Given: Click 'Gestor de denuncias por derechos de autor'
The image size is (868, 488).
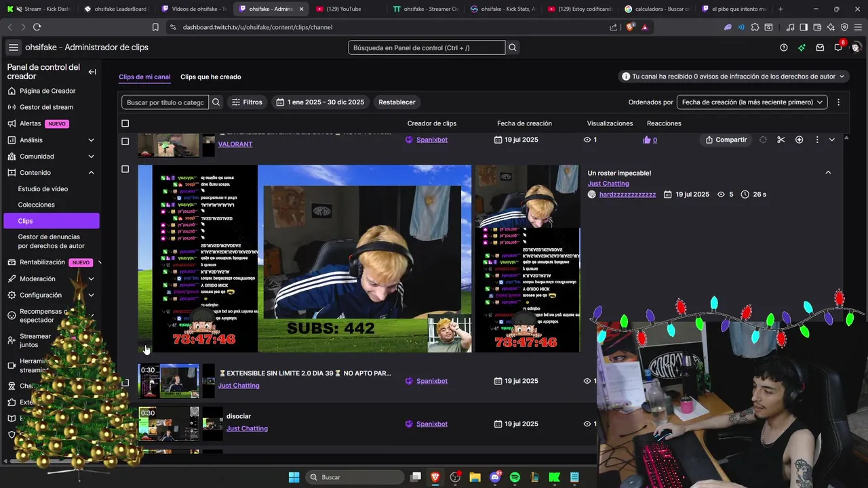Looking at the screenshot, I should click(x=51, y=241).
